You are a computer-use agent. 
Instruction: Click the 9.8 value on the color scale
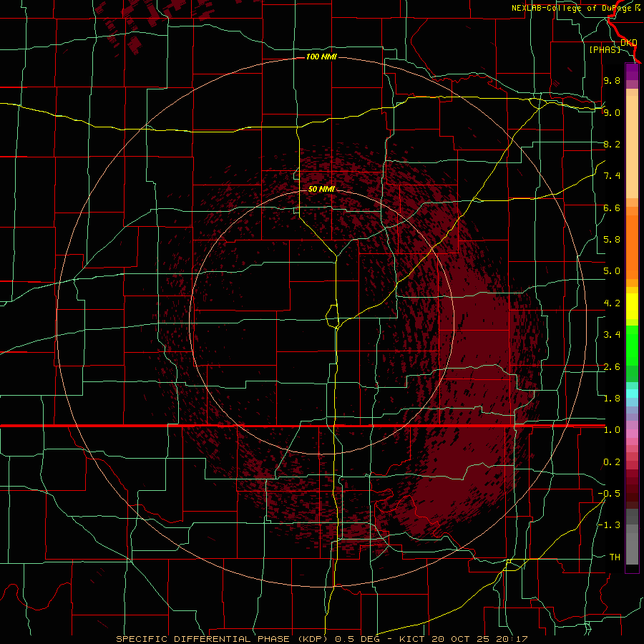click(x=612, y=80)
